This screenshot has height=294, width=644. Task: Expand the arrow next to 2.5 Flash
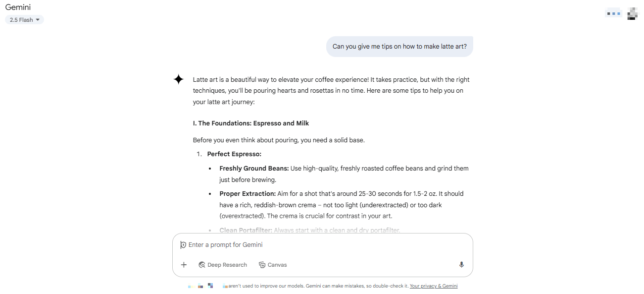click(38, 20)
